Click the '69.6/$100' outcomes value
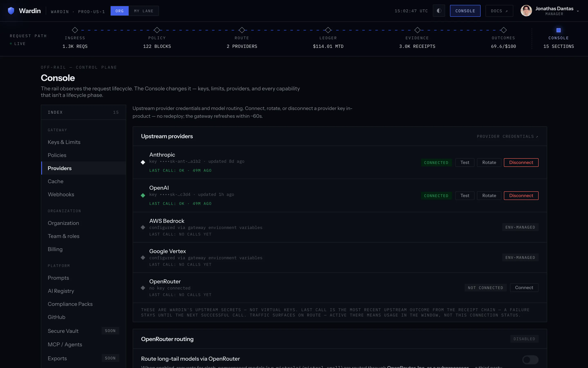The width and height of the screenshot is (588, 368). click(x=503, y=46)
